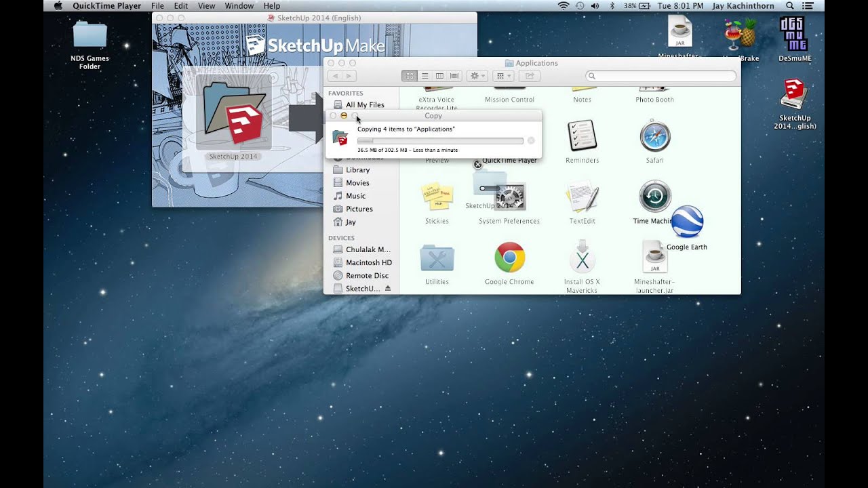Open the QuickTime Player menu
Screen dimensions: 868x488
click(107, 5)
